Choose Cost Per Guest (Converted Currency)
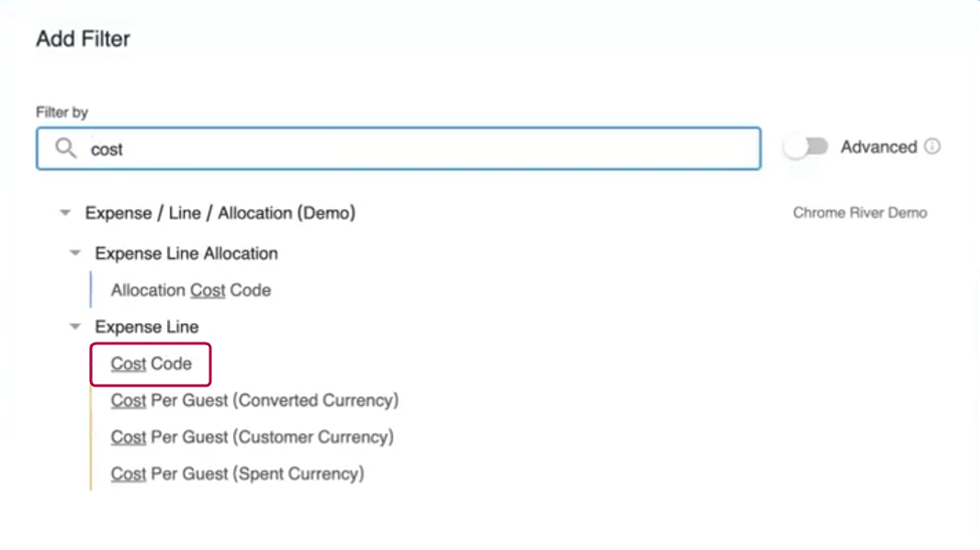The height and width of the screenshot is (550, 980). pos(254,400)
